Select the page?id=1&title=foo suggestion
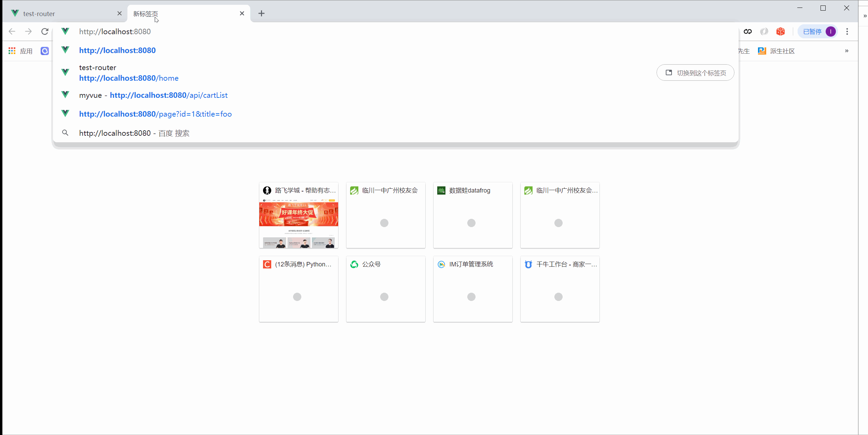The image size is (868, 435). point(155,114)
